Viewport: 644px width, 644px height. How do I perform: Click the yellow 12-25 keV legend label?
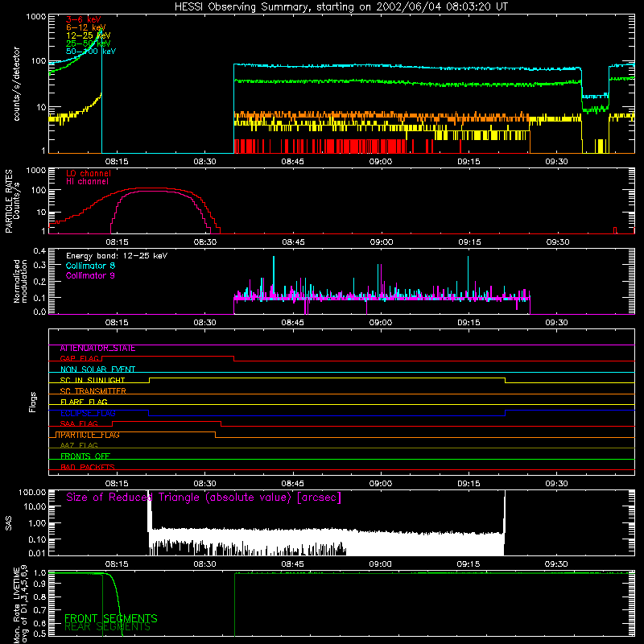pos(89,35)
